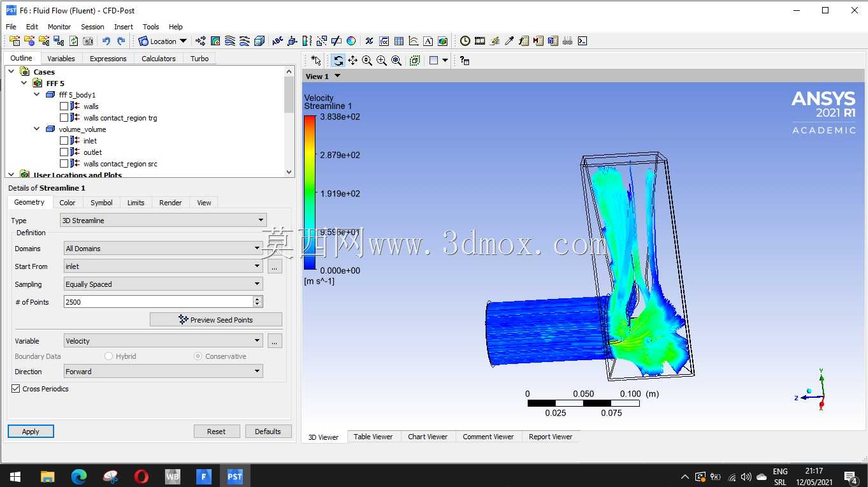868x487 pixels.
Task: Insert Text using the ABC icon
Action: click(x=278, y=41)
